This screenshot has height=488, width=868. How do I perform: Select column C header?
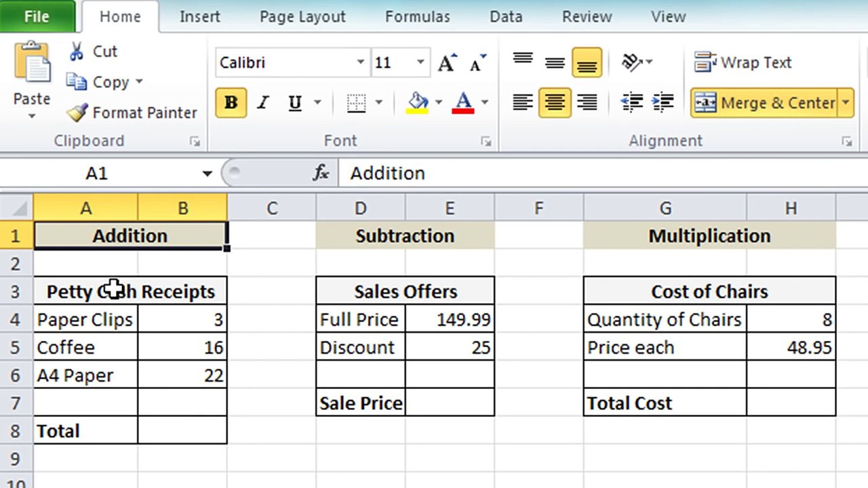pyautogui.click(x=272, y=208)
